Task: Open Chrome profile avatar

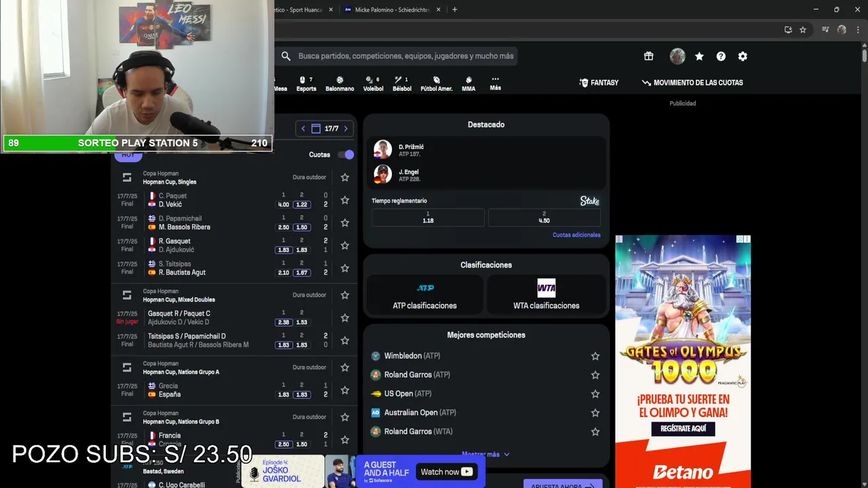Action: point(842,30)
